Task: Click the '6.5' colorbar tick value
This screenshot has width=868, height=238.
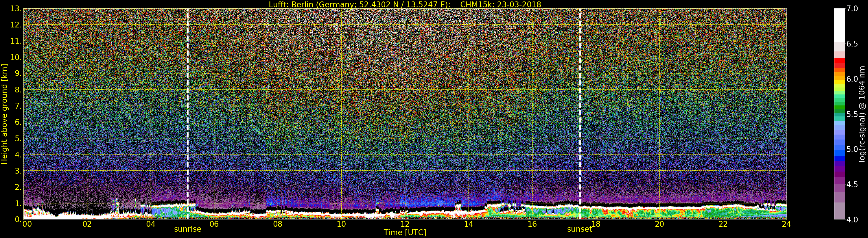Action: point(852,44)
